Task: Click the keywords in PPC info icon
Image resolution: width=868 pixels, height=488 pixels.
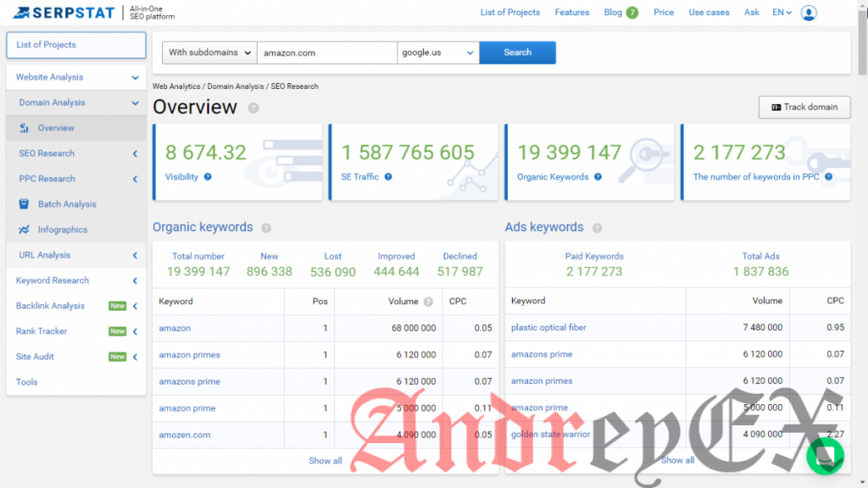Action: [828, 177]
